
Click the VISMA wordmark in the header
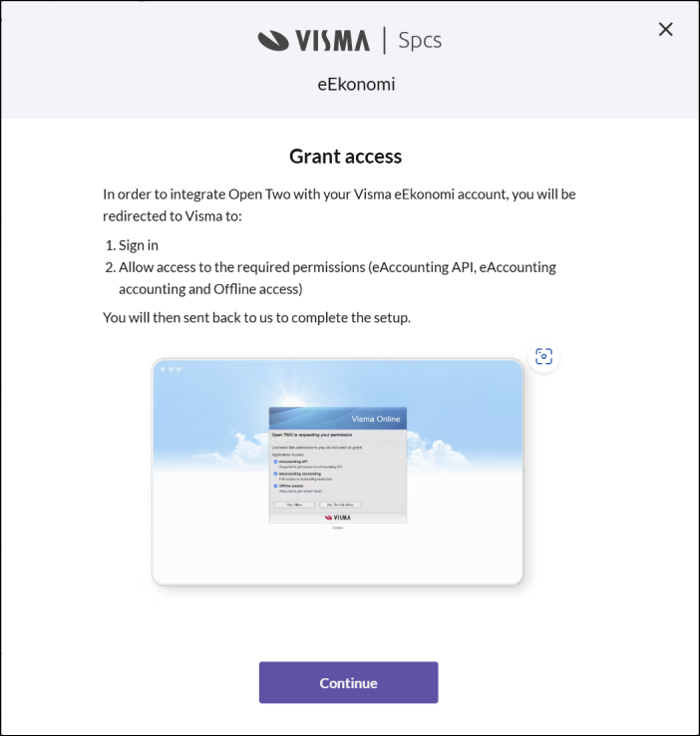[332, 40]
